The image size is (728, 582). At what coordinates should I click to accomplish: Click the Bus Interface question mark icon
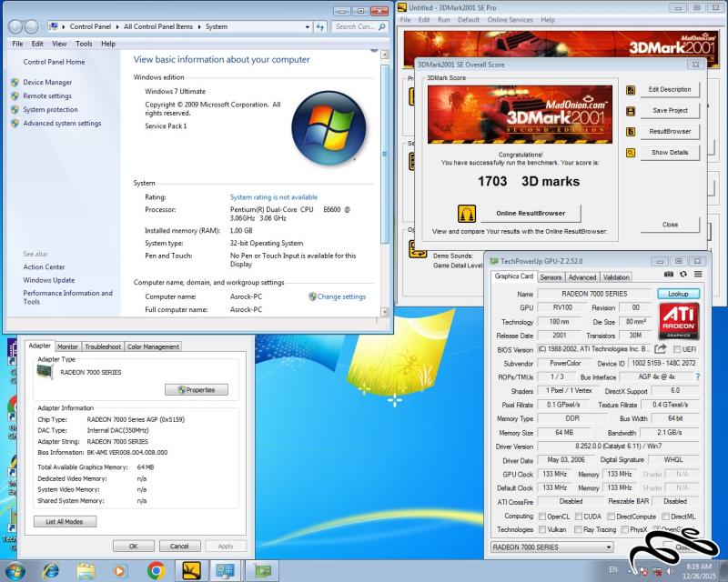(697, 376)
